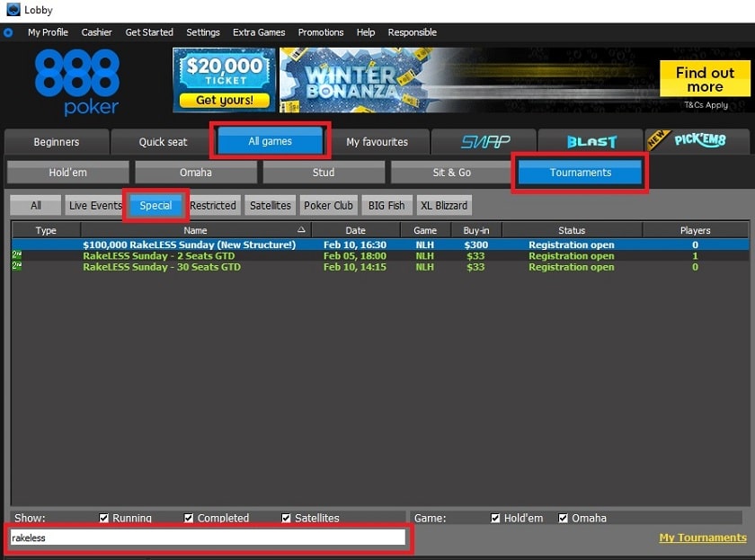The width and height of the screenshot is (755, 560).
Task: Sort by the Date column header
Action: tap(355, 230)
